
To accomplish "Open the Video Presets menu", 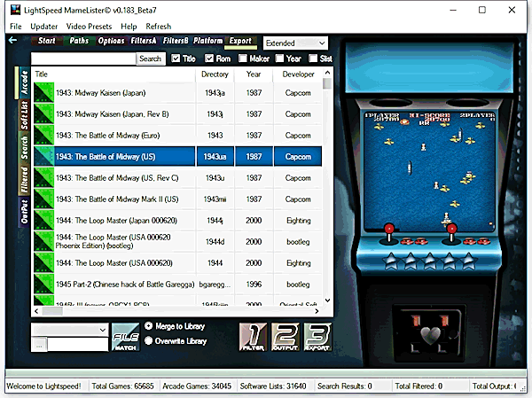I will point(89,27).
